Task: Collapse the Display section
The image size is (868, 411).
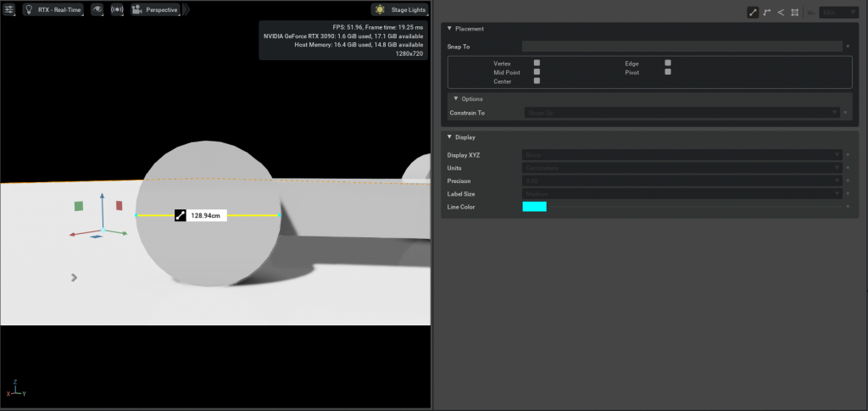Action: pos(449,136)
